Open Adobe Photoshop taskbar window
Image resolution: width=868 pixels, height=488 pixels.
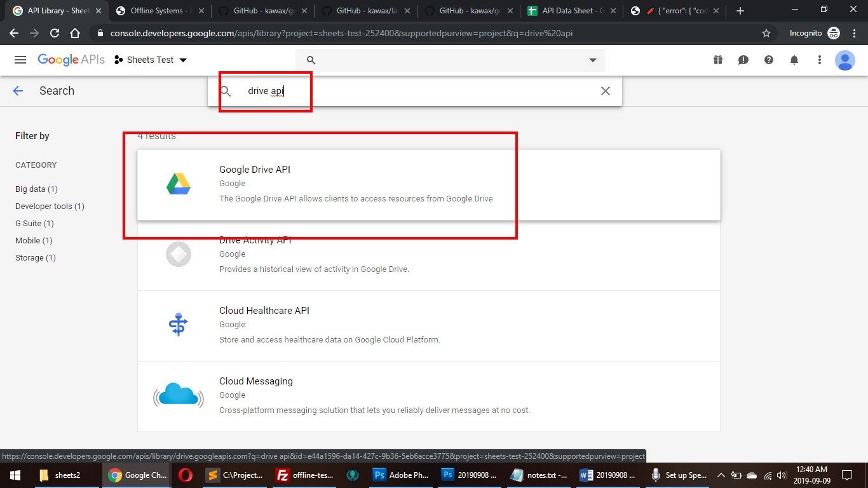pos(401,475)
